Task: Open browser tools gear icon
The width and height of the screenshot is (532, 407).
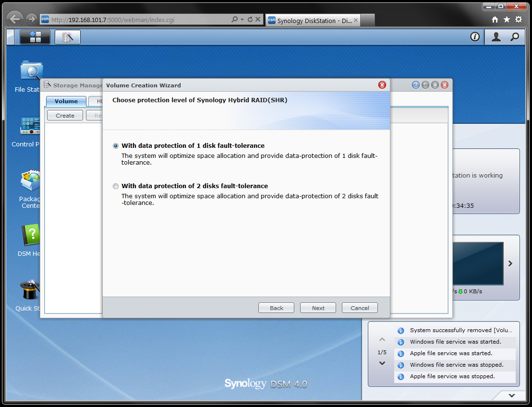Action: click(519, 19)
